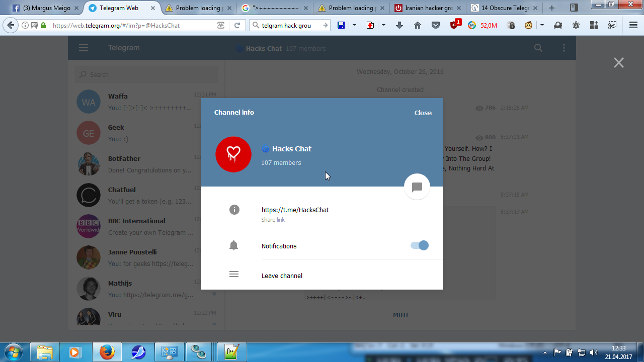The width and height of the screenshot is (644, 362).
Task: Expand dropdown next to the red cross icon
Action: pyautogui.click(x=383, y=25)
